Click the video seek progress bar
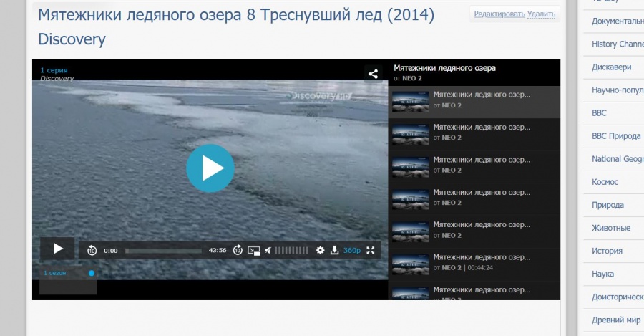644x336 pixels. coord(163,251)
